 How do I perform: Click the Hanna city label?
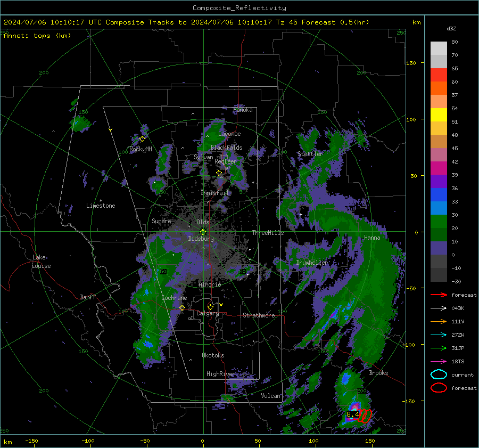pos(372,238)
